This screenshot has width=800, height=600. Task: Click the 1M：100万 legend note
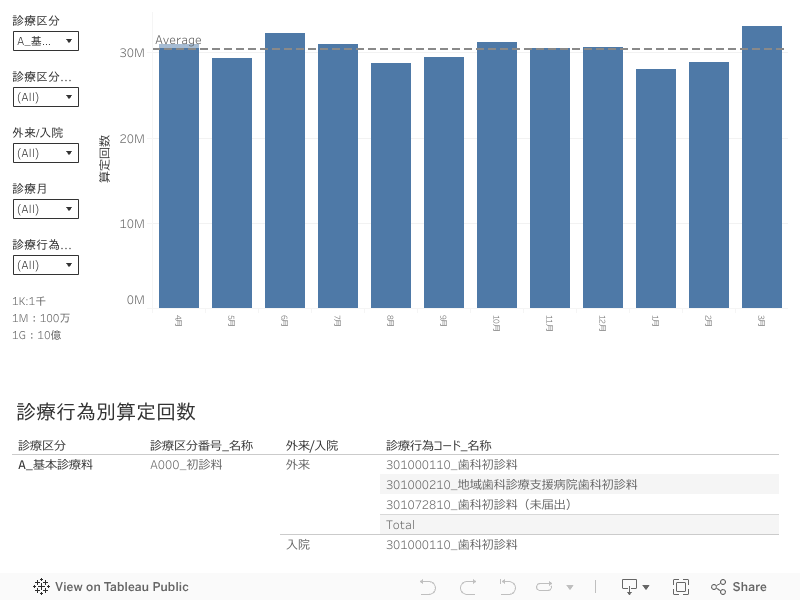pyautogui.click(x=41, y=318)
